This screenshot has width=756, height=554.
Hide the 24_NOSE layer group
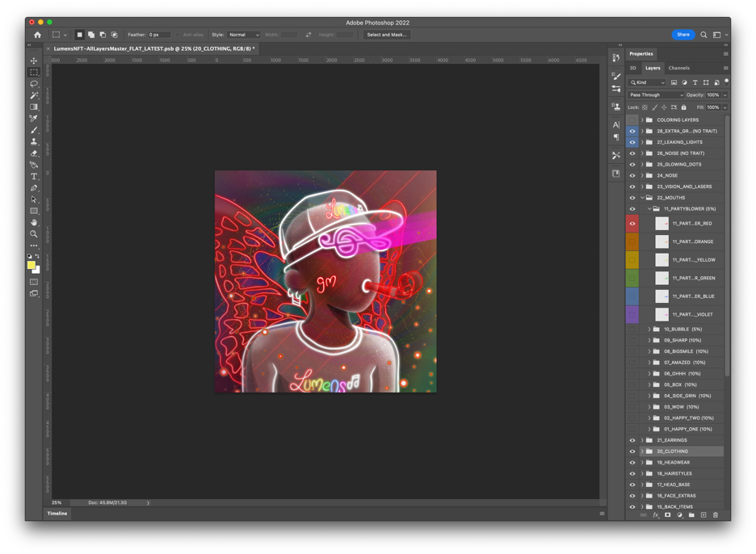[632, 175]
